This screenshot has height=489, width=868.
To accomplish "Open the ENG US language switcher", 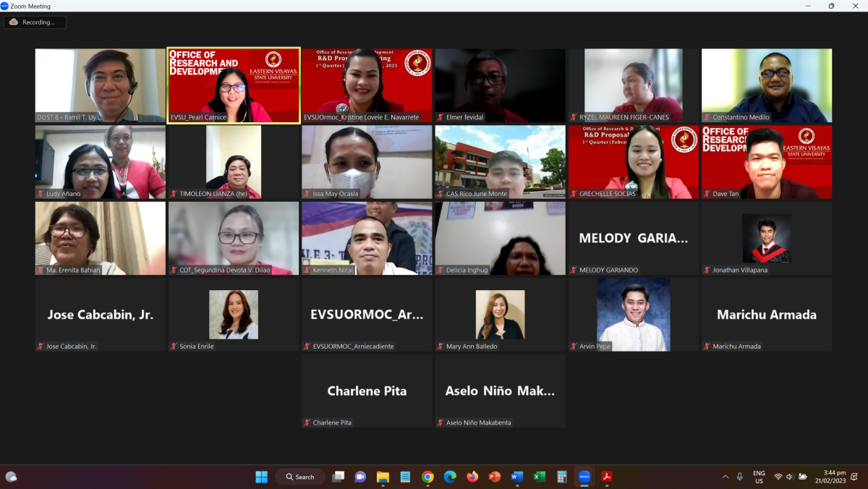I will 759,477.
